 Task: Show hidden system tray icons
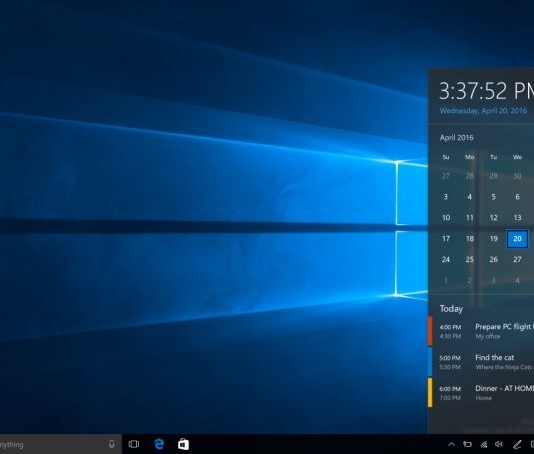tap(451, 444)
